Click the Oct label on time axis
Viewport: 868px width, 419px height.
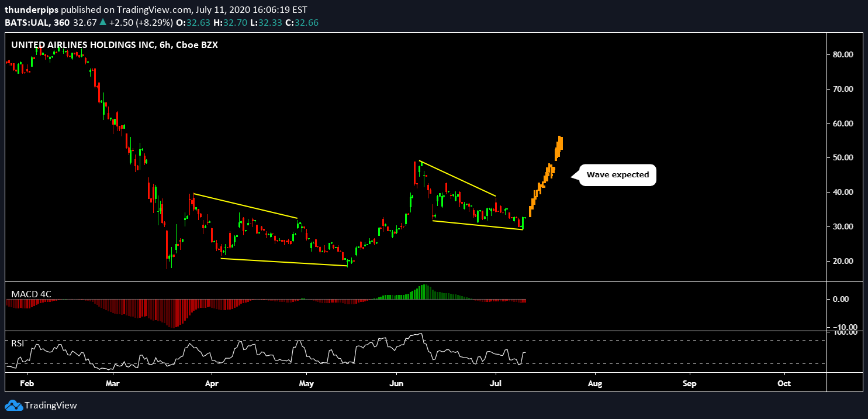pos(784,384)
